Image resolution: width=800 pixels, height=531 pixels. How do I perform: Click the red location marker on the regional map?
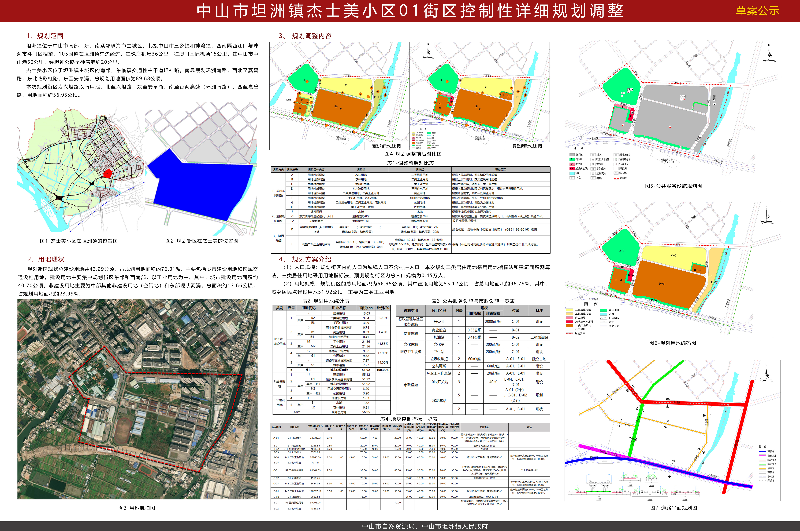[107, 175]
